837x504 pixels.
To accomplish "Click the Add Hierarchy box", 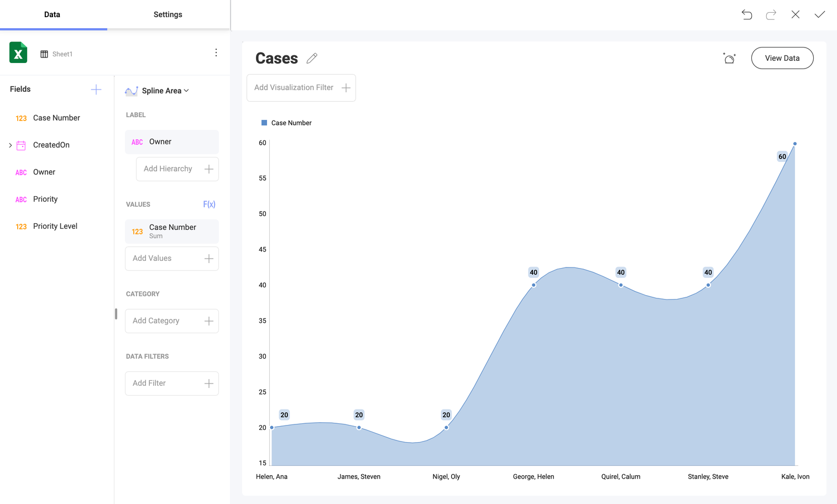I will pos(177,169).
